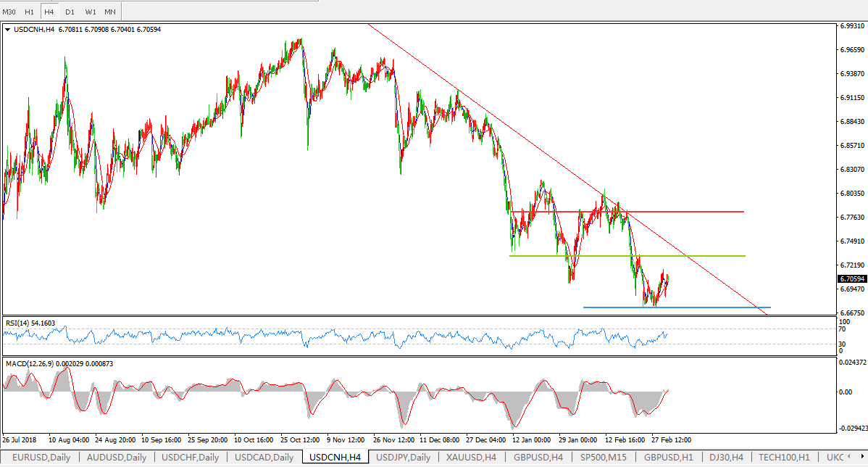
Task: Select the H1 timeframe button
Action: coord(29,12)
